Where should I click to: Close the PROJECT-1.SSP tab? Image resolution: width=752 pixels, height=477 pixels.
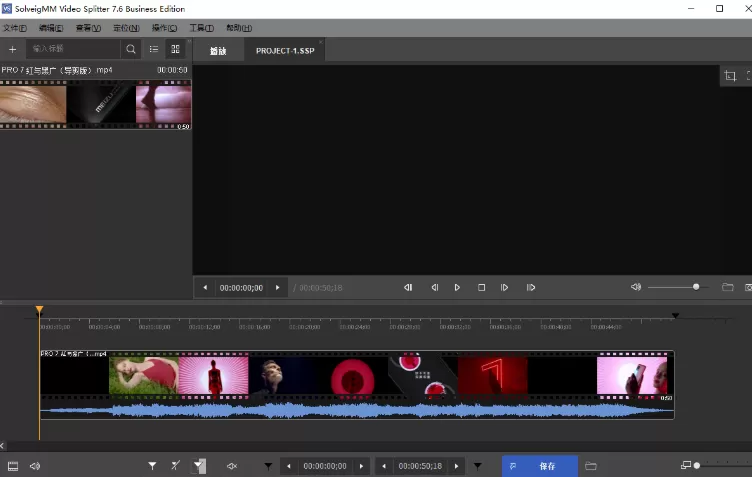pyautogui.click(x=320, y=42)
